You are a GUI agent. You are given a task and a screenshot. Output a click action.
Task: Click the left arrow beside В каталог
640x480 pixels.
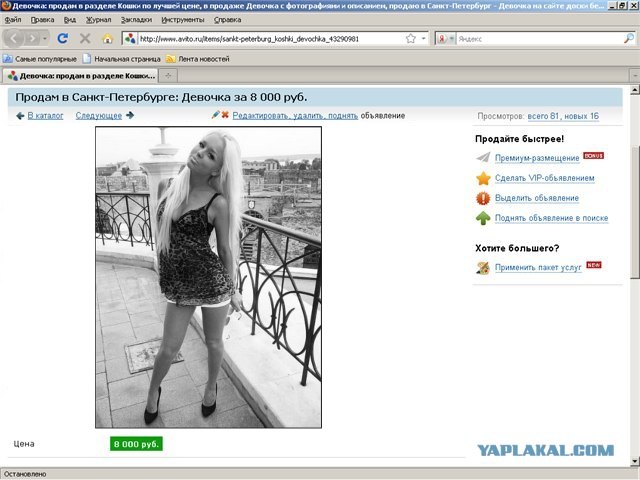[20, 116]
